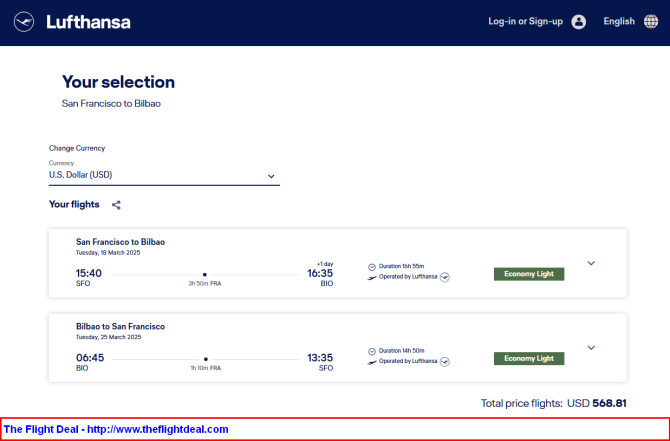Expand Bilbao to San Francisco flight details
The width and height of the screenshot is (670, 441).
coord(591,348)
